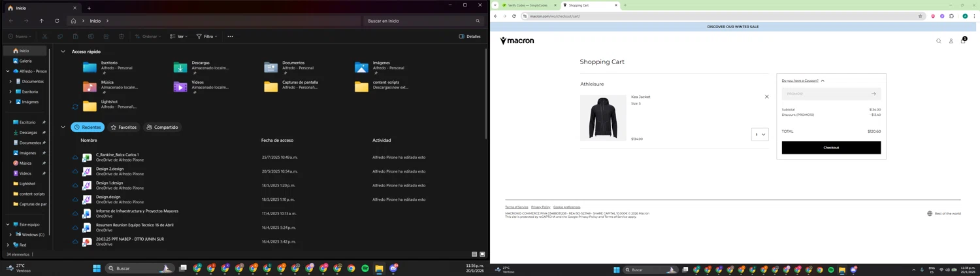Click the PROMO10 coupon input field
The width and height of the screenshot is (980, 276).
click(825, 94)
